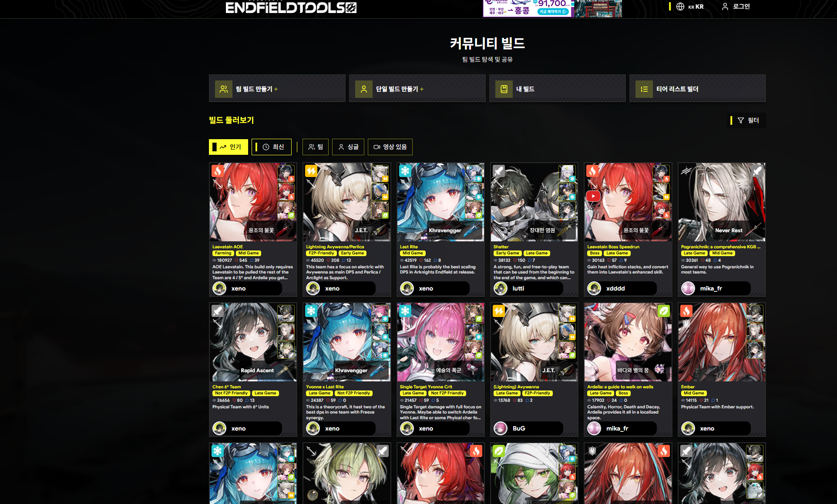
Task: Expand the 필터 filter panel
Action: [x=748, y=120]
